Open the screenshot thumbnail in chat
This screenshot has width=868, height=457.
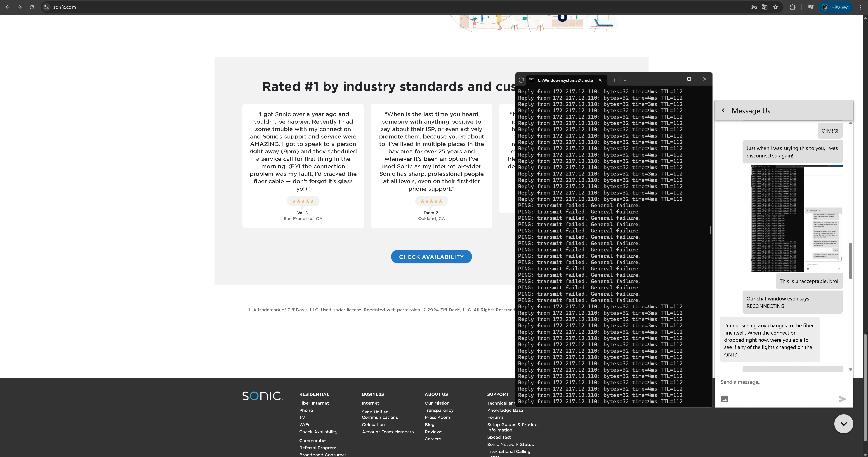(797, 218)
